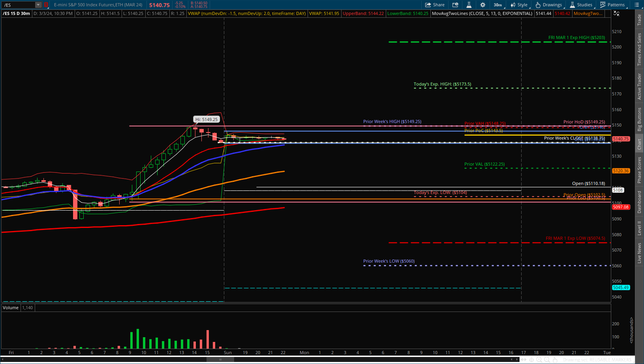Click the cyan 5045.49 price axis tag
This screenshot has height=364, width=644.
click(620, 287)
